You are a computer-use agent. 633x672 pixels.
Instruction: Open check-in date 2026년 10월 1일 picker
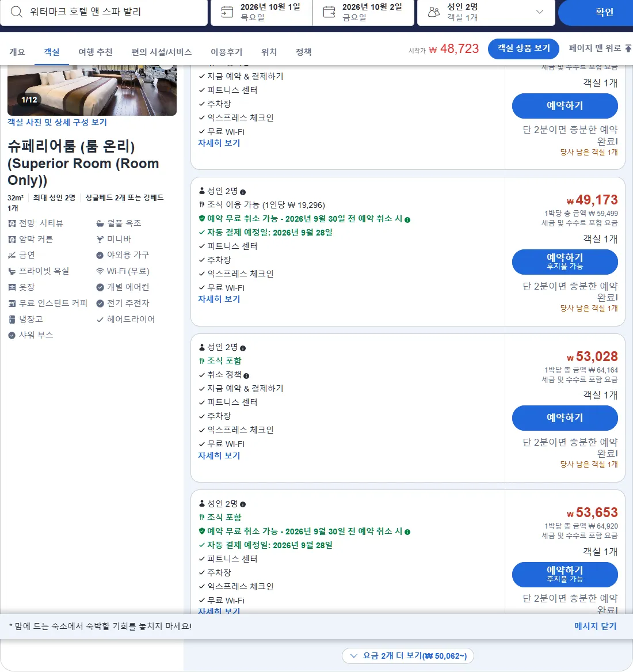click(261, 12)
